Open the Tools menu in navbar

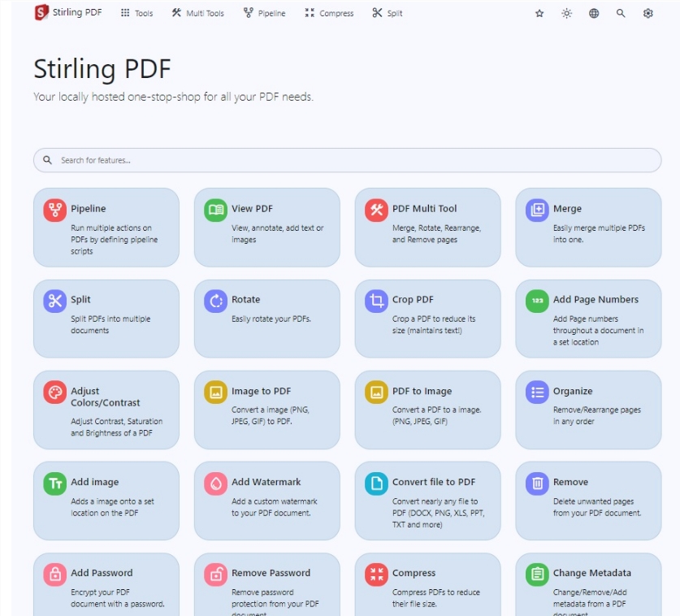click(137, 14)
